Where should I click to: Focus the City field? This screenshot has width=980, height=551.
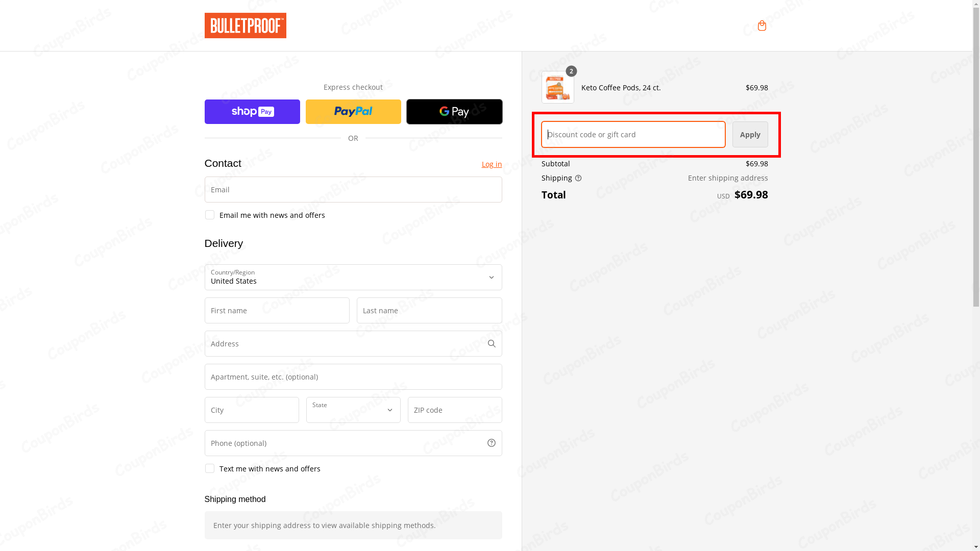click(252, 410)
